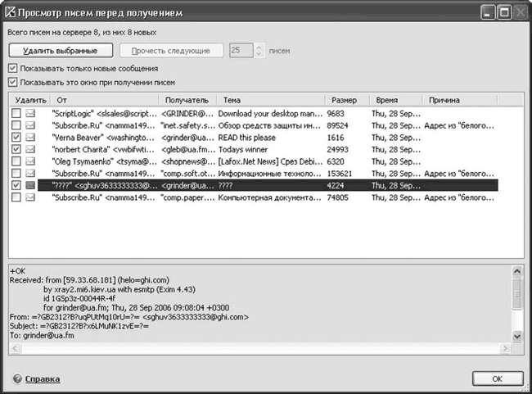Increase message count with the spinner up arrow
Viewport: 532px width, 394px height.
point(259,48)
